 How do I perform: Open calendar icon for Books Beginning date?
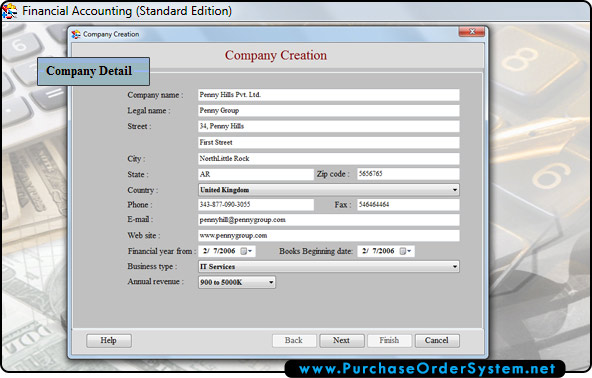point(405,251)
